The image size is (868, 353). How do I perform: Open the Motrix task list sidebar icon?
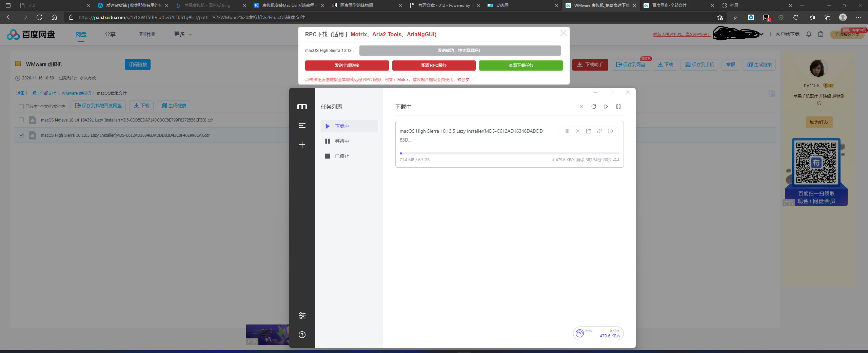pyautogui.click(x=302, y=126)
